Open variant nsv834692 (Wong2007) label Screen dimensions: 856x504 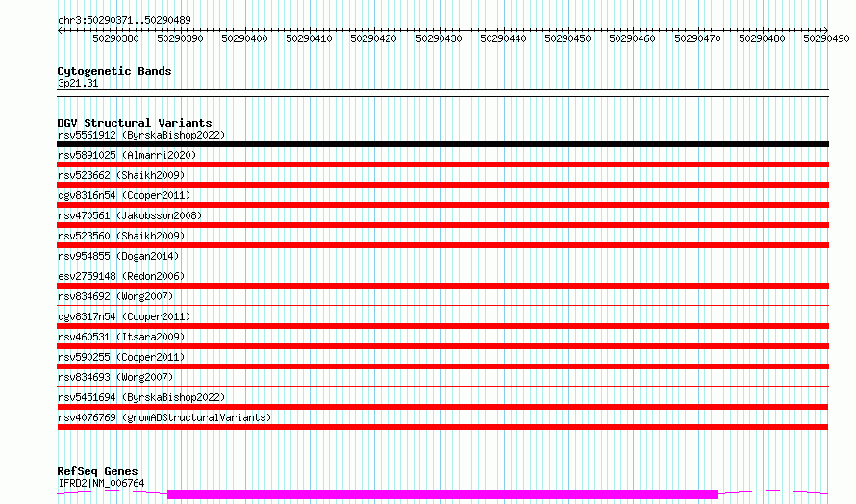pos(115,296)
